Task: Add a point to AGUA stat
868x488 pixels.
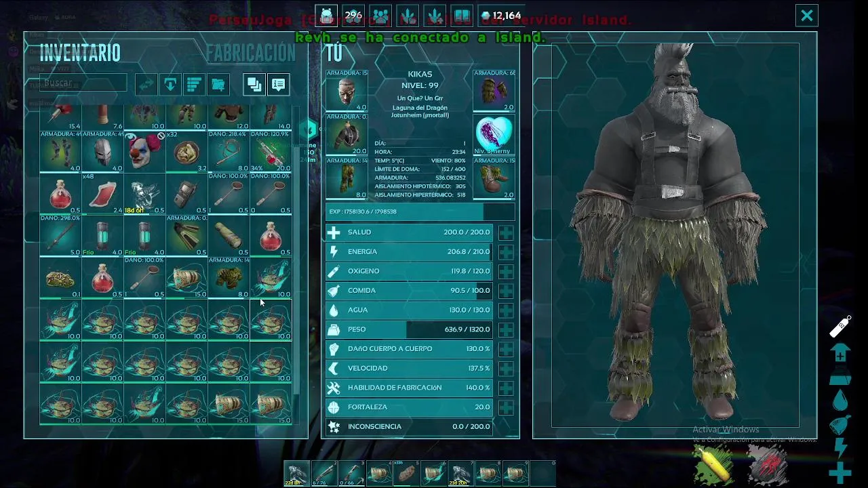Action: (x=506, y=310)
